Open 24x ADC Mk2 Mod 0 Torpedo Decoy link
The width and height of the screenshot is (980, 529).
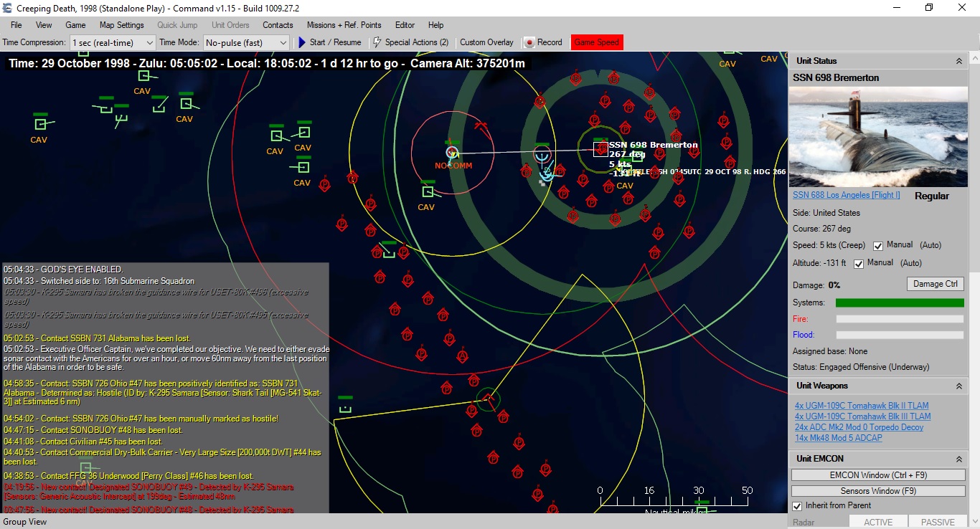[859, 427]
